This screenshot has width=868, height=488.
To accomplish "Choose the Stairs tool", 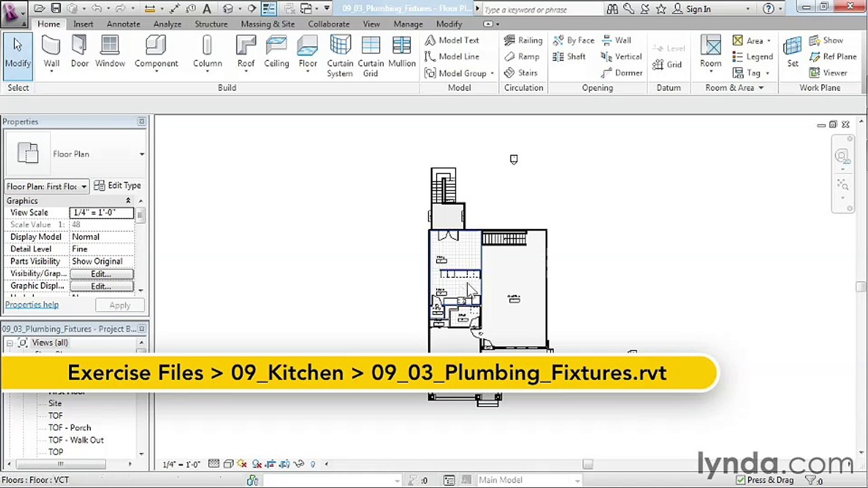I will coord(521,73).
